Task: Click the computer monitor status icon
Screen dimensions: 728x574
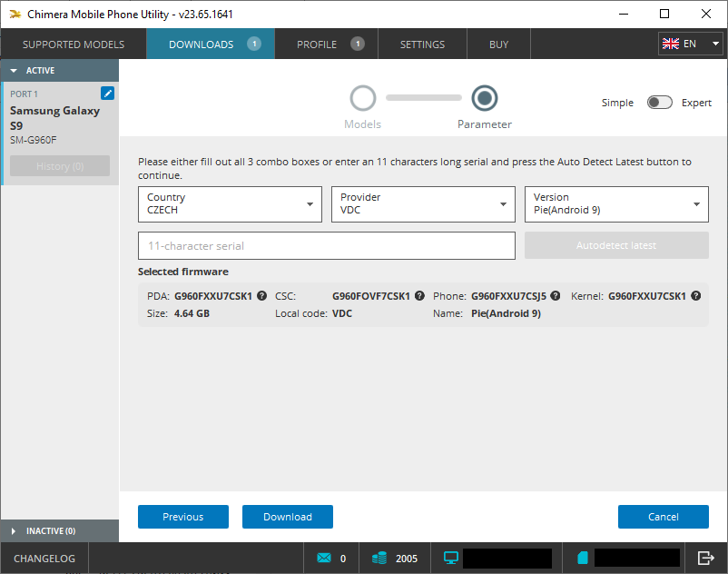Action: pyautogui.click(x=451, y=558)
